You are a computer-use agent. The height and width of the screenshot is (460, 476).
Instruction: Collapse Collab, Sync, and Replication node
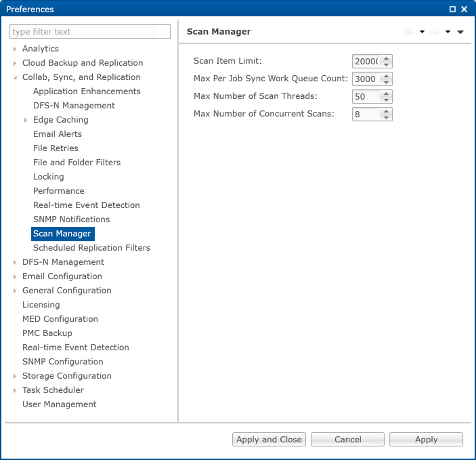click(15, 77)
